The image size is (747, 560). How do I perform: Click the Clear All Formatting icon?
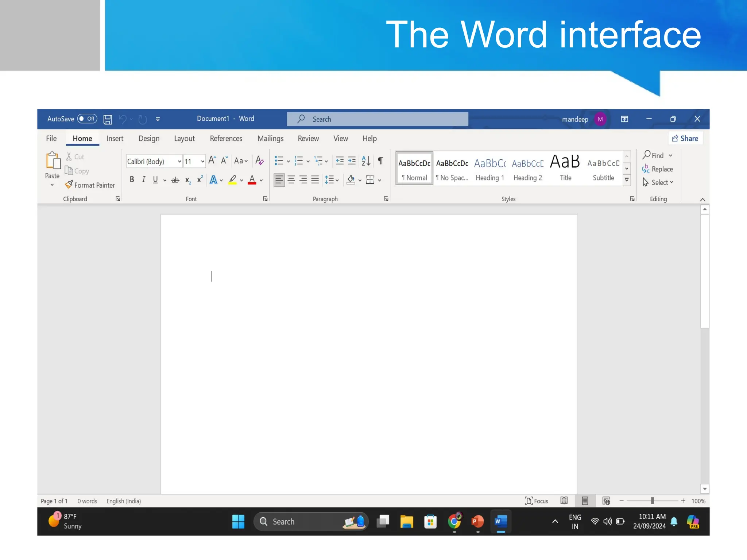coord(259,160)
